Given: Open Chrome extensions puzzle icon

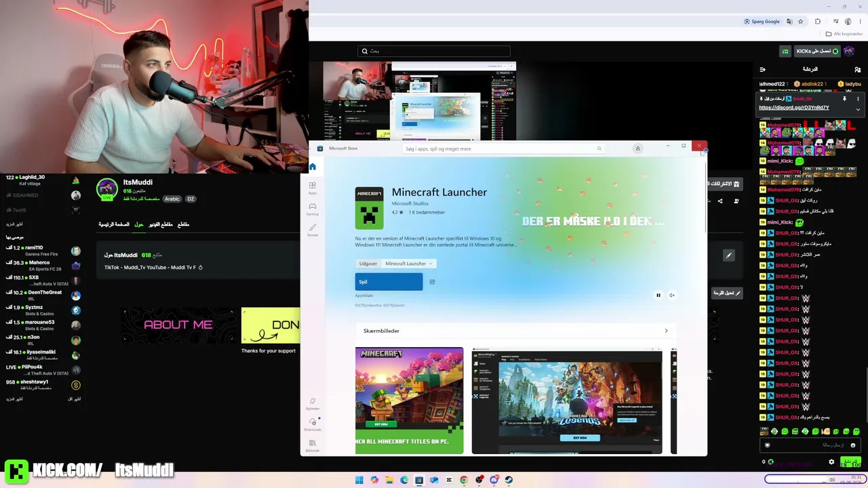Looking at the screenshot, I should coord(818,22).
